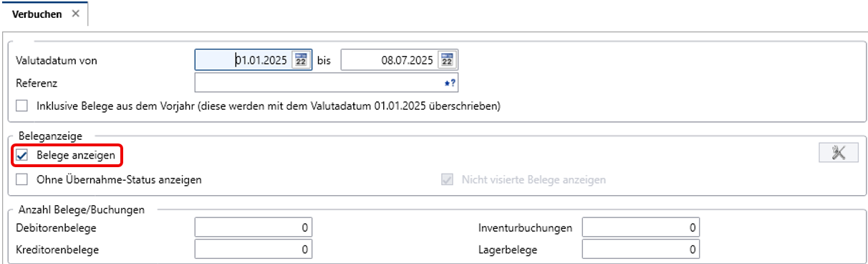Image resolution: width=868 pixels, height=264 pixels.
Task: Click the Belege anzeigen label text
Action: tap(75, 155)
